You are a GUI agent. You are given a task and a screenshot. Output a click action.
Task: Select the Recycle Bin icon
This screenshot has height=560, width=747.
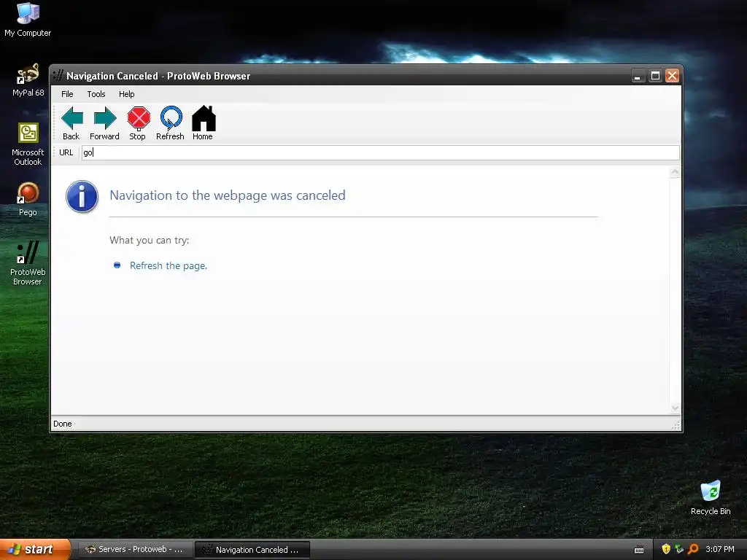[711, 497]
